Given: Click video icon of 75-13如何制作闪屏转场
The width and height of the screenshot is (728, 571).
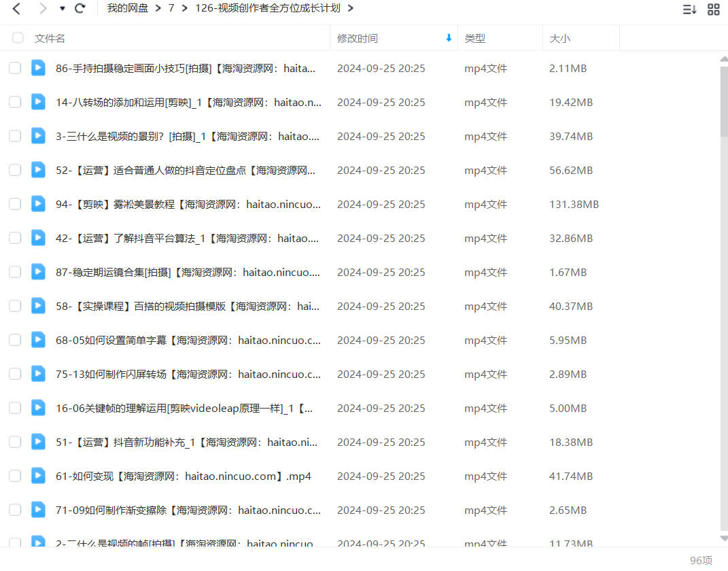Looking at the screenshot, I should [38, 374].
